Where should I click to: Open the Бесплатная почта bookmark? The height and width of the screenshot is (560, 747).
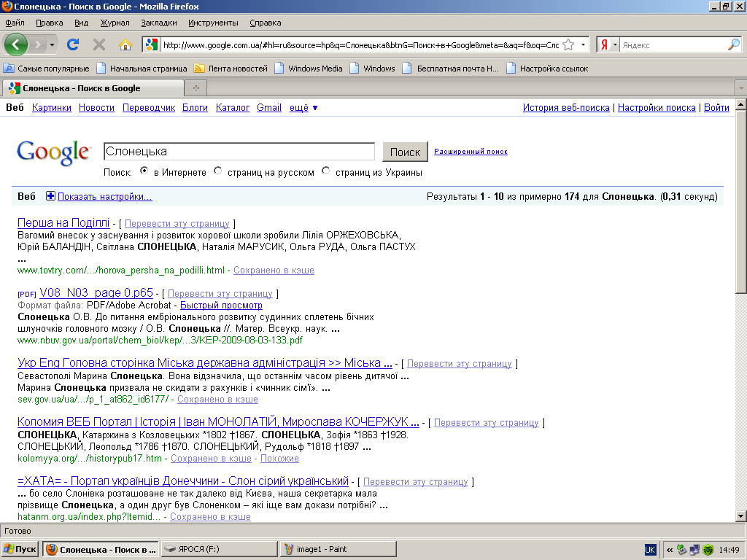[x=451, y=68]
